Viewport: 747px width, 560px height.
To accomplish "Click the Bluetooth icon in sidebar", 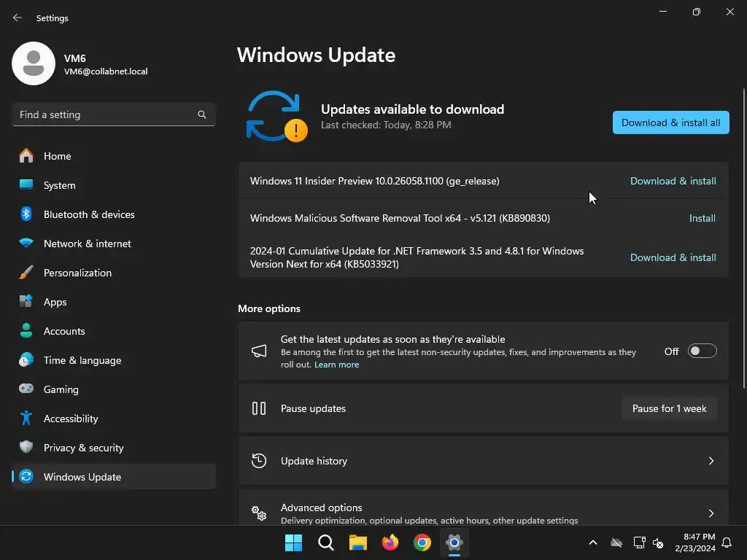I will [26, 214].
